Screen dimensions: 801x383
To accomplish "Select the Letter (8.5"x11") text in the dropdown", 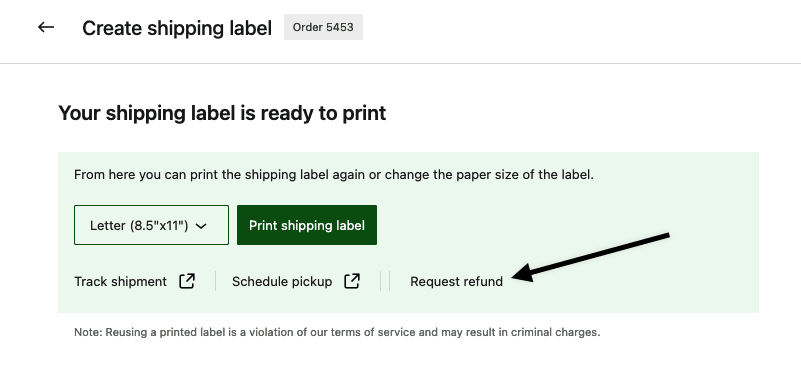I will coord(139,225).
